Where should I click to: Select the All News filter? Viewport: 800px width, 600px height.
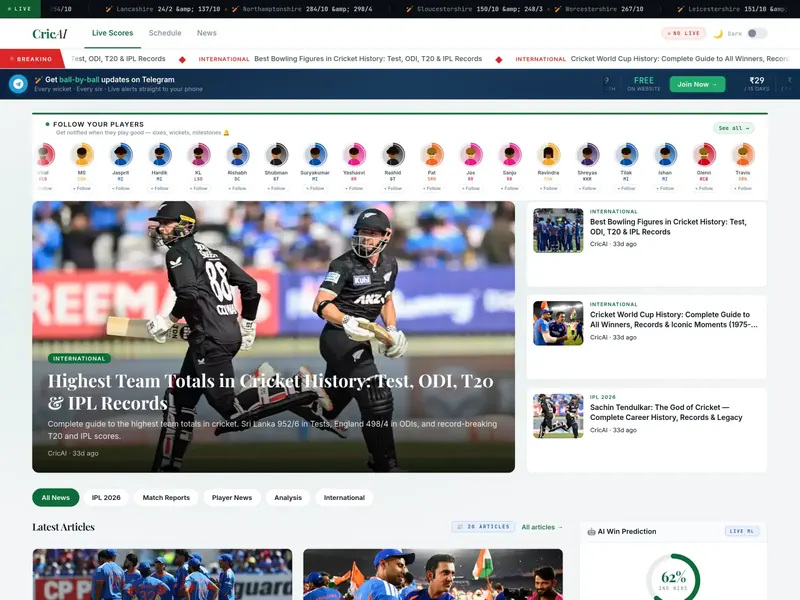tap(56, 497)
